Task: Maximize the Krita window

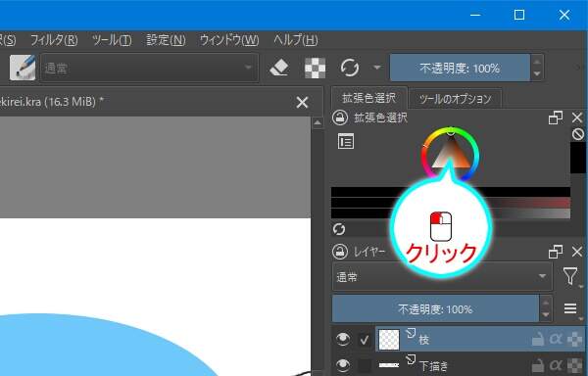Action: [x=519, y=15]
